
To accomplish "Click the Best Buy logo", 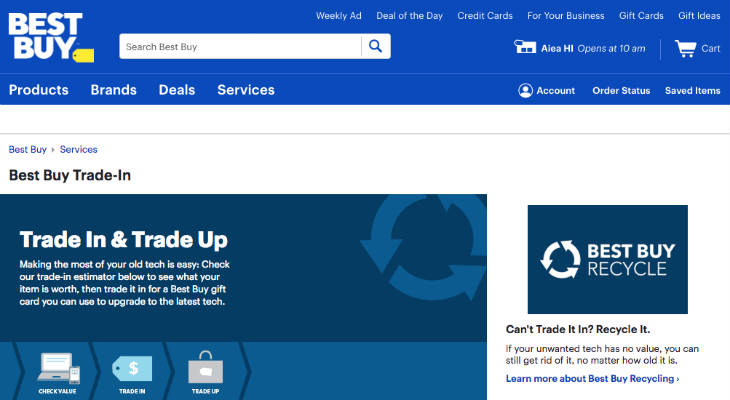I will pos(51,37).
